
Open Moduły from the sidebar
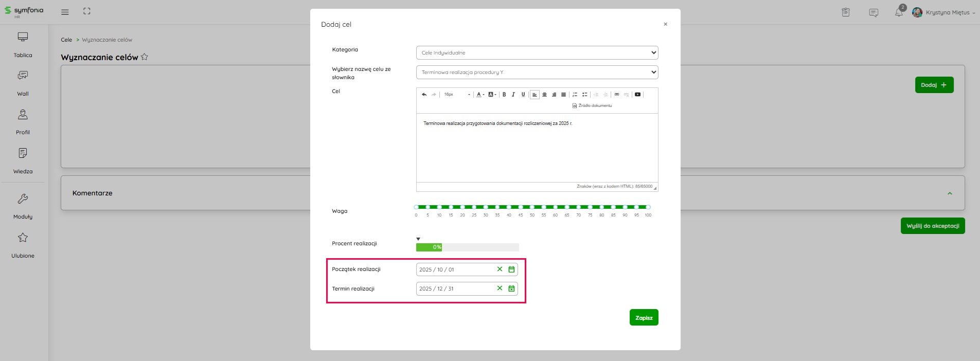coord(23,205)
